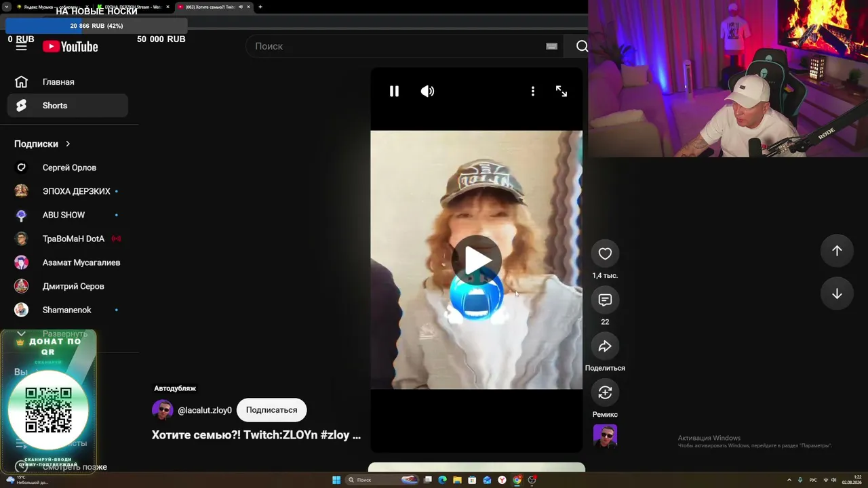Open ТраВоМаН DotA live channel
Screen dimensions: 868x488
click(67, 239)
